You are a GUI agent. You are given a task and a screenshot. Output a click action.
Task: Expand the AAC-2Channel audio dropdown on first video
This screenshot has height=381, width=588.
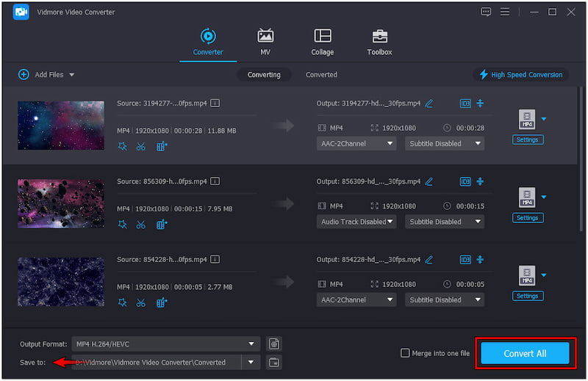pos(357,144)
